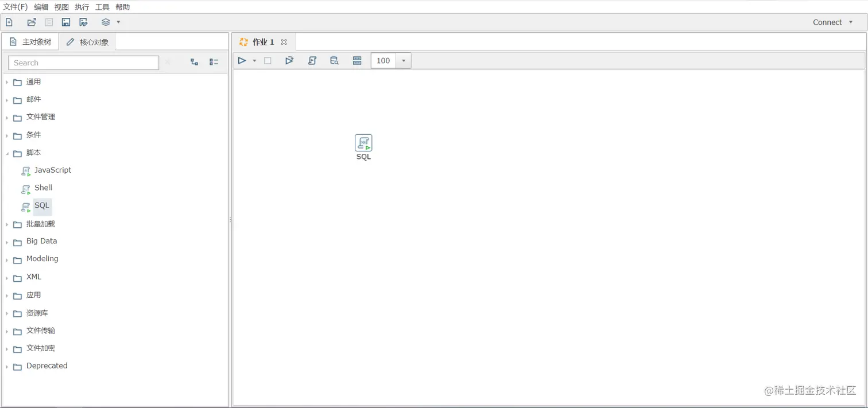
Task: Click the save-as icon with pencil
Action: click(84, 22)
